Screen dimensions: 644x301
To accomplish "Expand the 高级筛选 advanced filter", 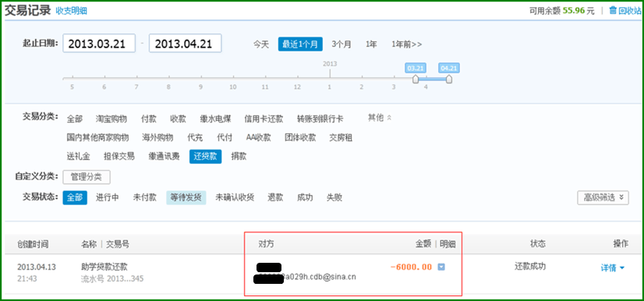I will [x=603, y=197].
